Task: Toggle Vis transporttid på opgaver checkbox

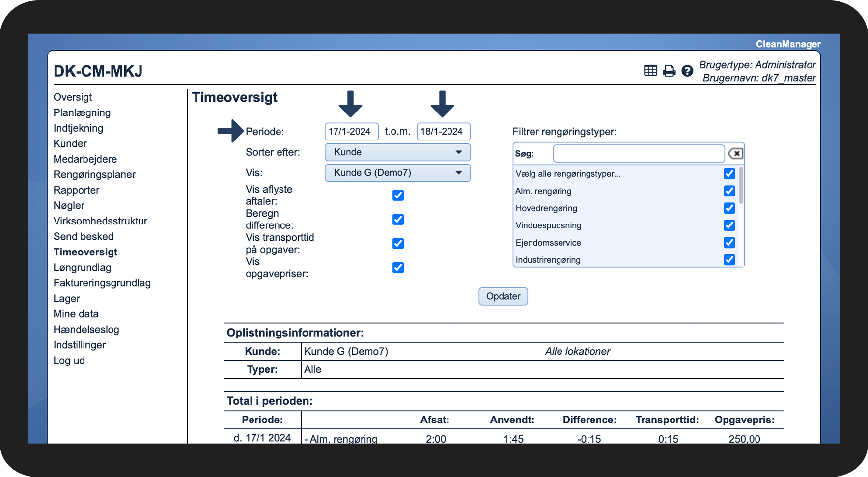Action: click(398, 243)
